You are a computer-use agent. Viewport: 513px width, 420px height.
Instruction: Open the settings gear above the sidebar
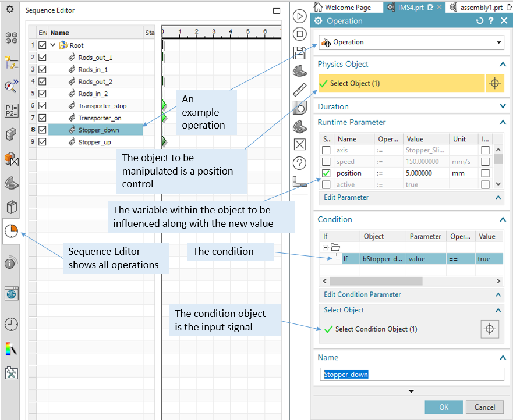click(x=10, y=9)
